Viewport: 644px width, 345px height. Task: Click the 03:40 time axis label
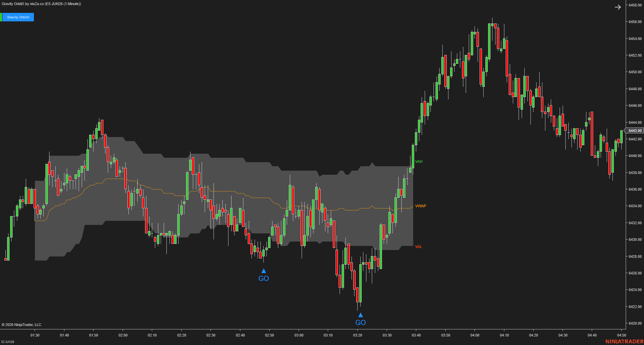tap(416, 335)
